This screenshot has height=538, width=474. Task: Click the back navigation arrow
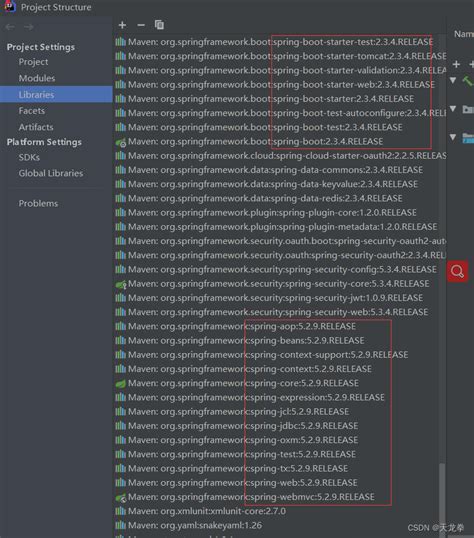click(x=10, y=27)
